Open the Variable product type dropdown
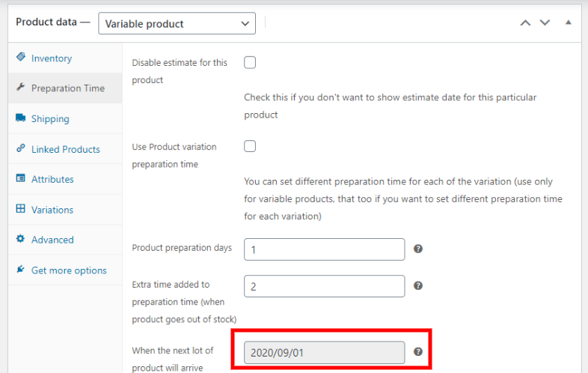Viewport: 588px width, 373px height. (177, 23)
